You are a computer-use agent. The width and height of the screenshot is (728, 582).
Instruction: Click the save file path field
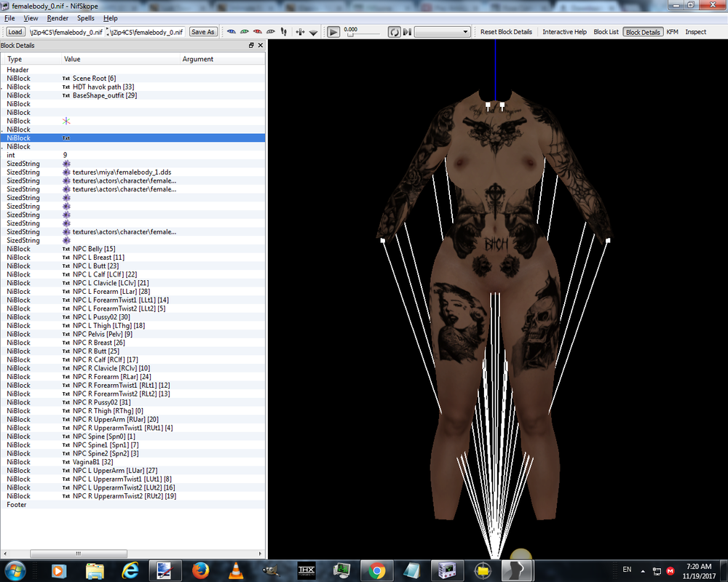tap(147, 32)
